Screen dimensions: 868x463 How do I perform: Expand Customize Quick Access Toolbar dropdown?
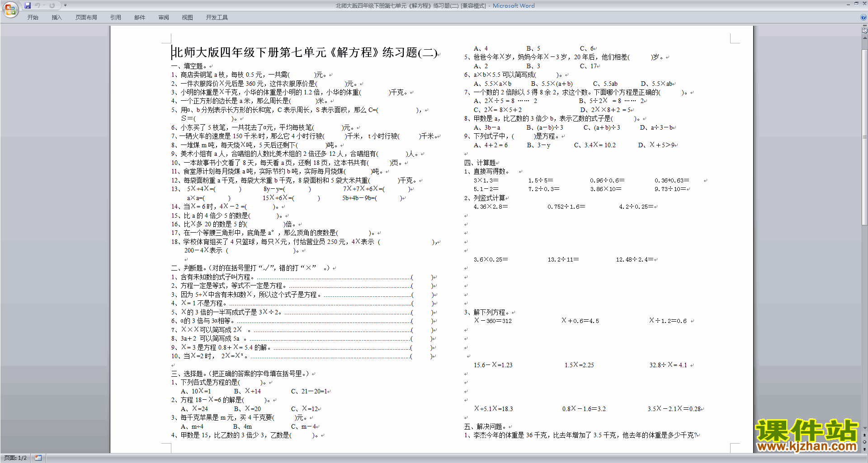(x=65, y=5)
